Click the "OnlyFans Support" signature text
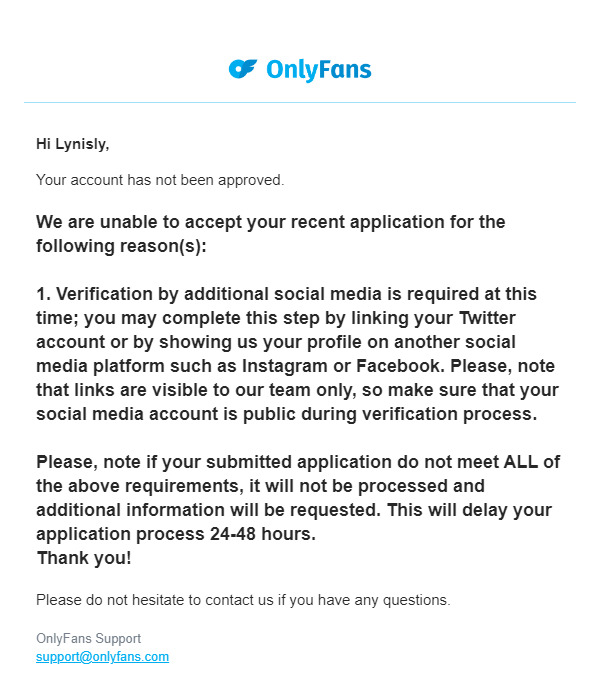Screen dimensions: 611x683 coord(88,638)
